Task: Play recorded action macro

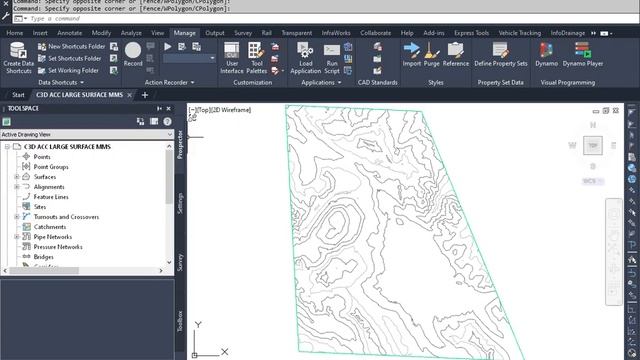Action: [168, 47]
